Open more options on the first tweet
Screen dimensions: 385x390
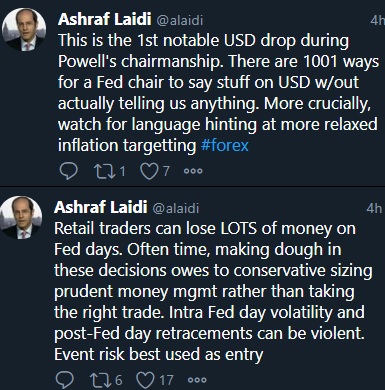click(x=193, y=171)
